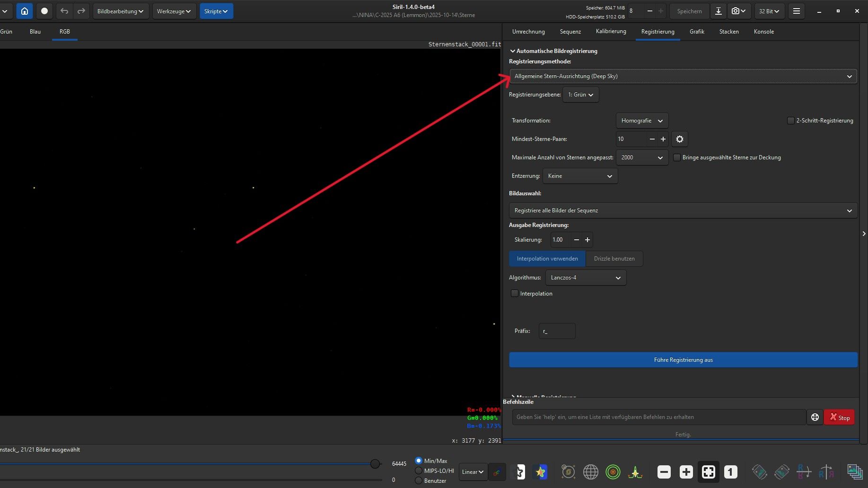Click the green concentric circles icon
The width and height of the screenshot is (868, 488).
[613, 471]
